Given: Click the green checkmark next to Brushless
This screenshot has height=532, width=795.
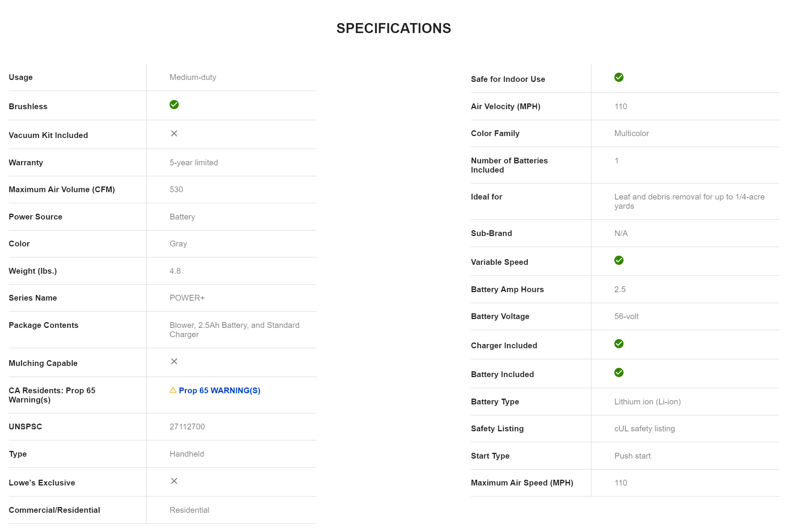Looking at the screenshot, I should [x=174, y=105].
